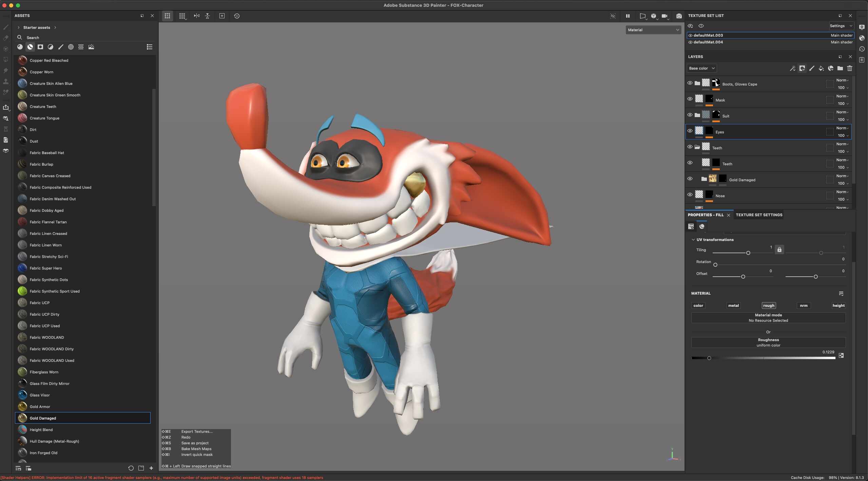Click the add effect wand icon in Layers
Viewport: 868px width, 481px height.
792,68
